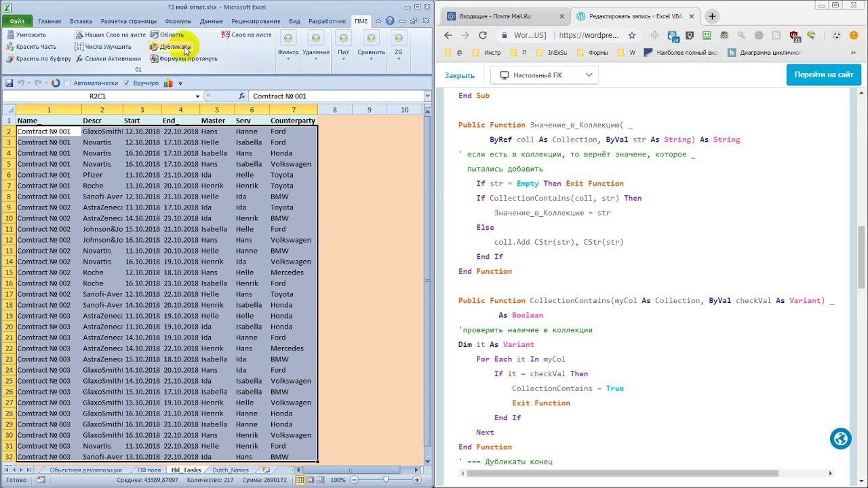Open the Формулы ribbon tab

coord(178,21)
